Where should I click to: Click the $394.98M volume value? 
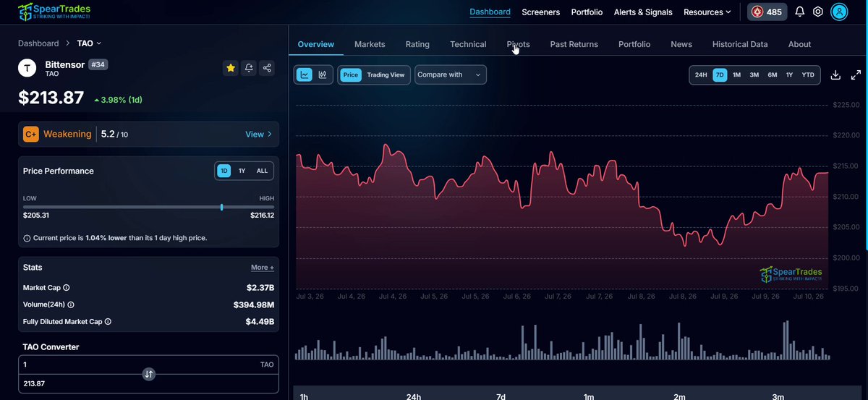pos(254,305)
